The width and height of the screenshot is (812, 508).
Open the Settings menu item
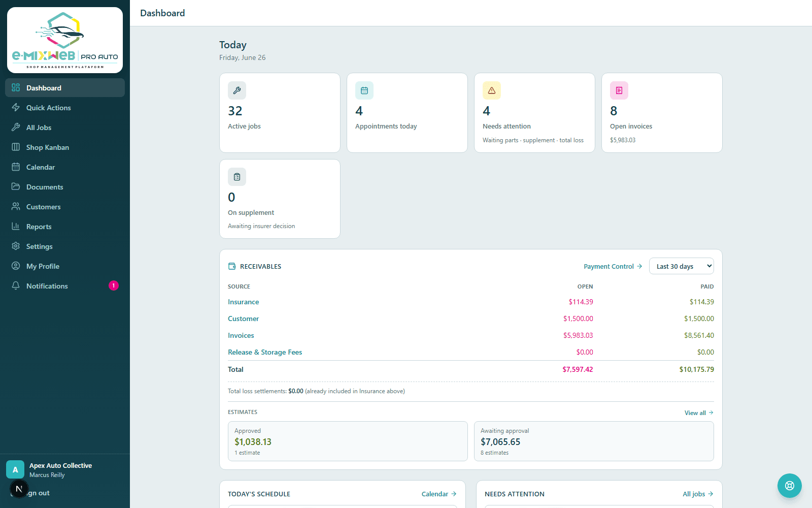65,246
